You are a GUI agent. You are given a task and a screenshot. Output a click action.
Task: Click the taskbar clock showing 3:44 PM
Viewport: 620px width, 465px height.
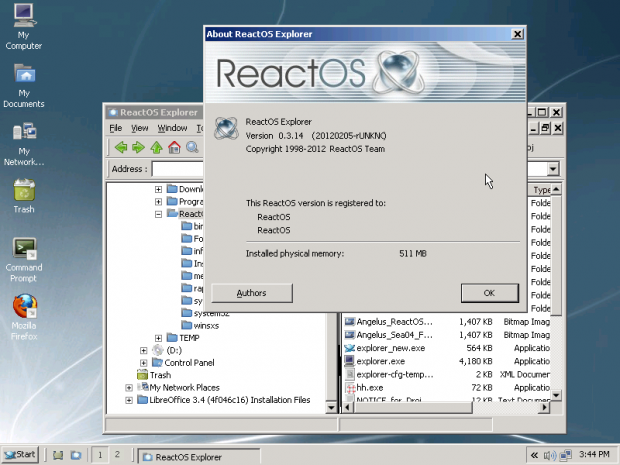pyautogui.click(x=594, y=454)
